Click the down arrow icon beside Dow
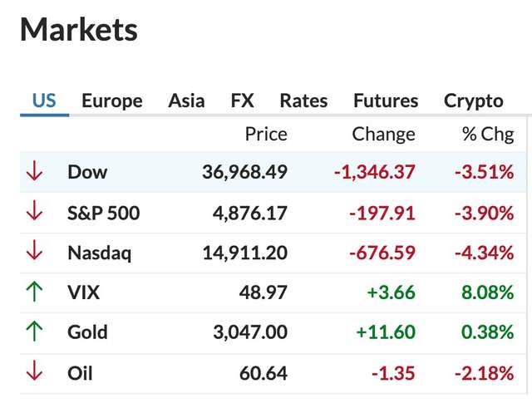This screenshot has height=408, width=532. [34, 172]
